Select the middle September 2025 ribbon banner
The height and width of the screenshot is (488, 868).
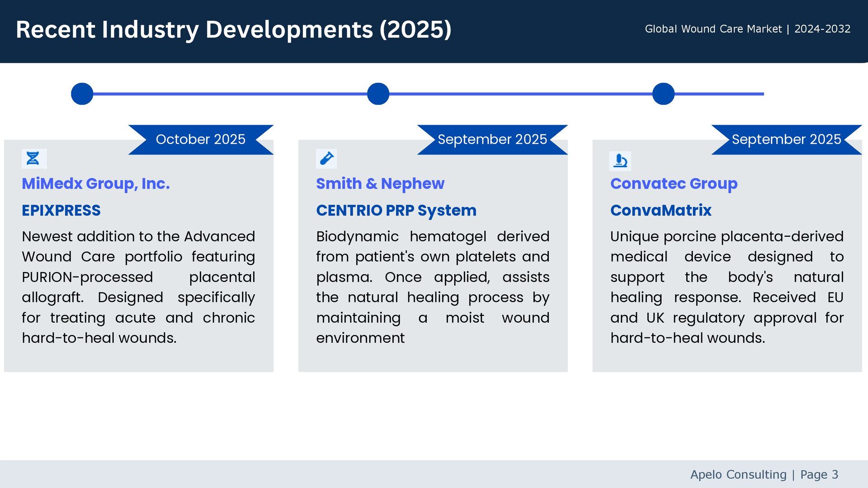(492, 140)
